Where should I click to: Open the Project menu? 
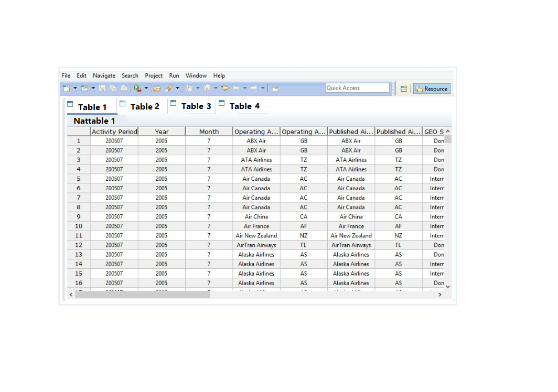click(x=154, y=75)
